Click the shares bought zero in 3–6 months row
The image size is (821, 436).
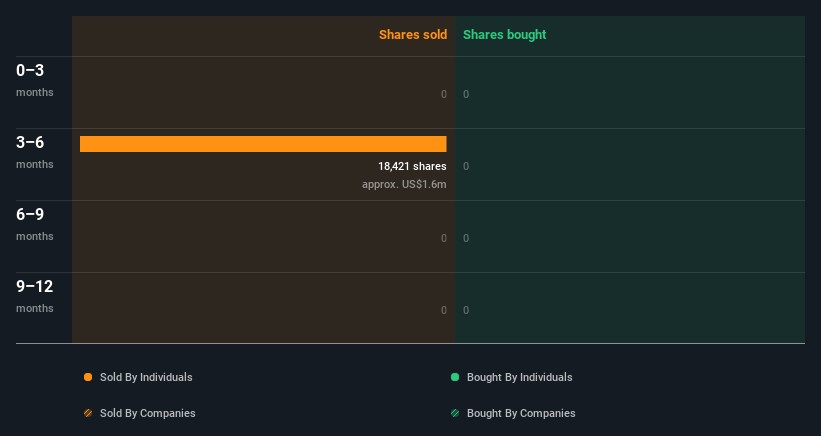coord(466,166)
